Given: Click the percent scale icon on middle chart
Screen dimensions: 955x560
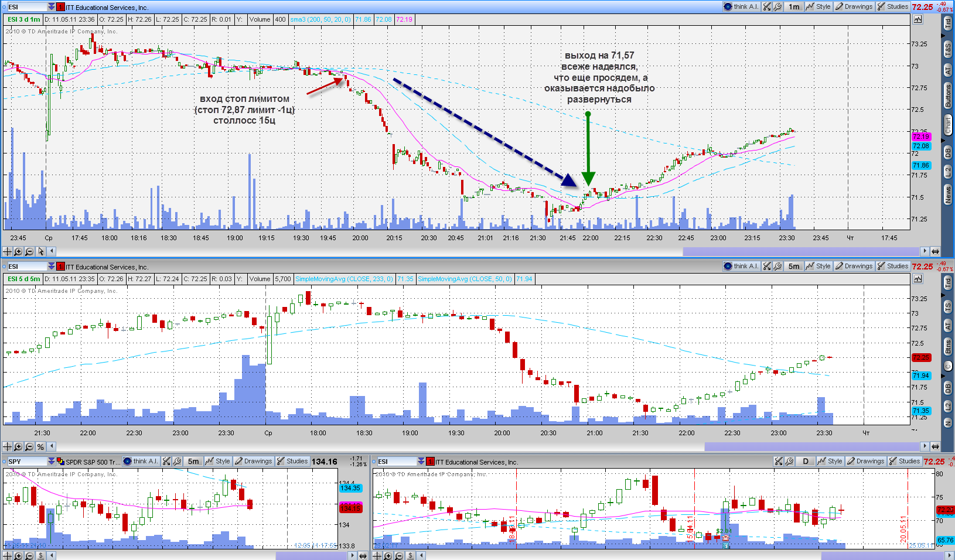Looking at the screenshot, I should 40,446.
